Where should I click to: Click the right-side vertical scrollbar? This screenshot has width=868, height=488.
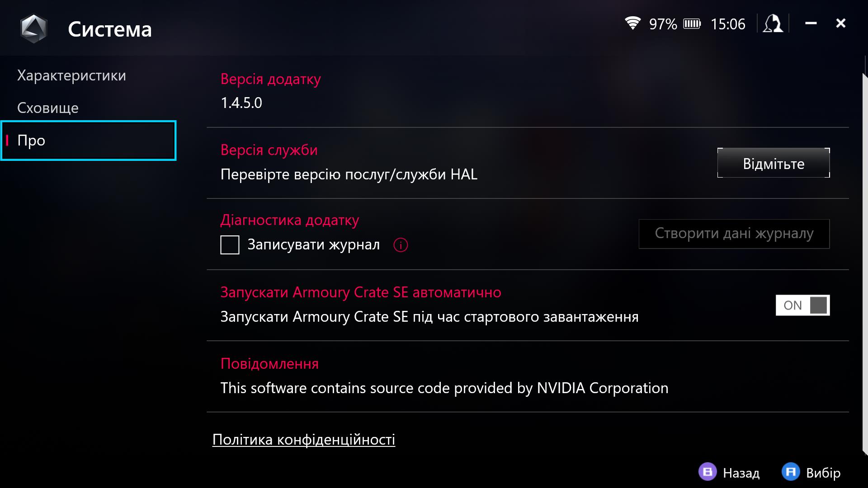(x=864, y=262)
